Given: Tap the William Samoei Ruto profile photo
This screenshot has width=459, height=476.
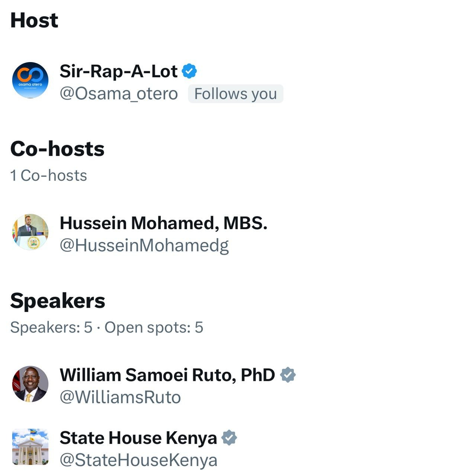Looking at the screenshot, I should point(30,384).
